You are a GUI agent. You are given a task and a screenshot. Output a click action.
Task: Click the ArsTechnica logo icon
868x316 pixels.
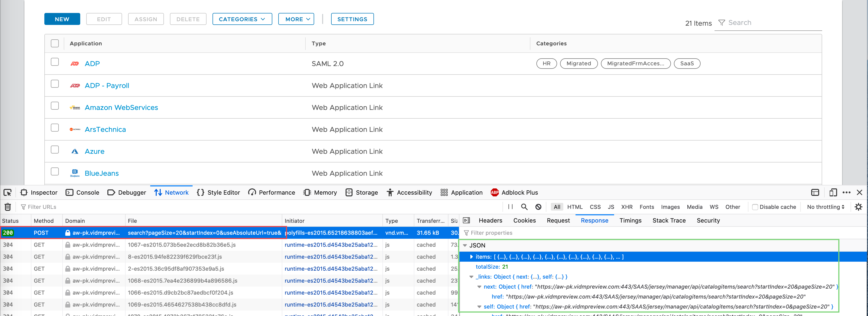tap(75, 129)
